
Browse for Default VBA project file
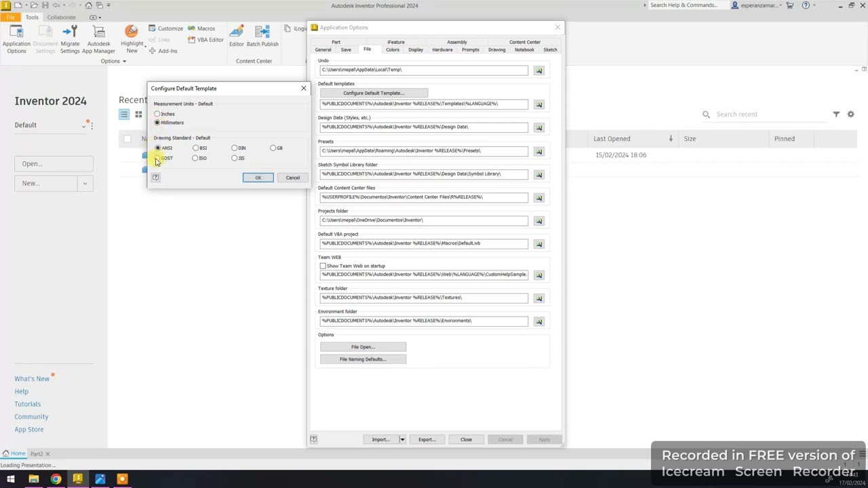538,243
